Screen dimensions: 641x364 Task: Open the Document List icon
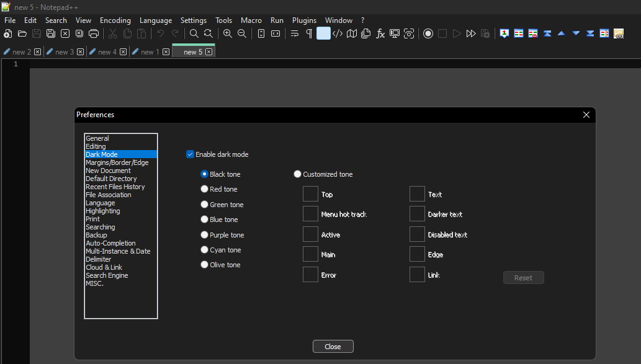[x=366, y=33]
